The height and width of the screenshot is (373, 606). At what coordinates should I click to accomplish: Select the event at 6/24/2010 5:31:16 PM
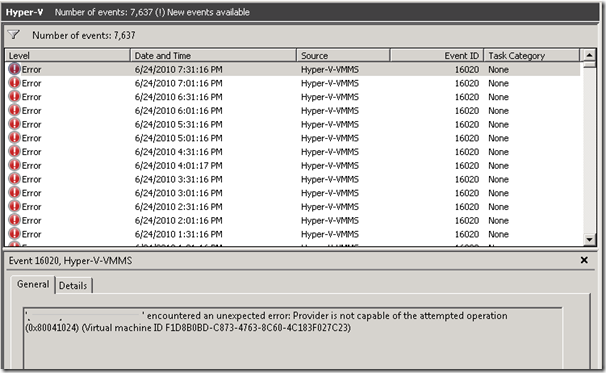tap(293, 124)
